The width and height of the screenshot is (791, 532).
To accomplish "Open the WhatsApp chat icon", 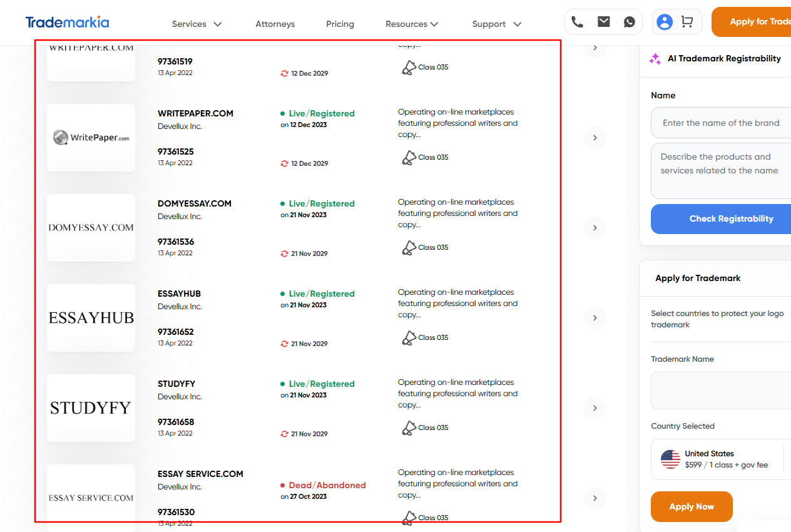I will (x=630, y=22).
